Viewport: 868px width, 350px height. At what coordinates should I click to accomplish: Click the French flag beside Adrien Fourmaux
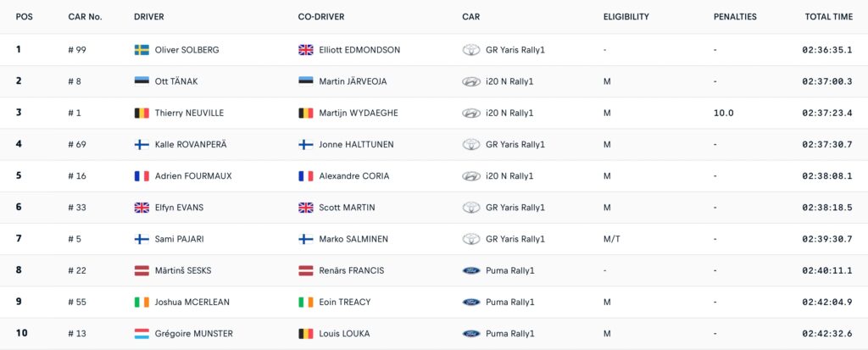point(142,176)
